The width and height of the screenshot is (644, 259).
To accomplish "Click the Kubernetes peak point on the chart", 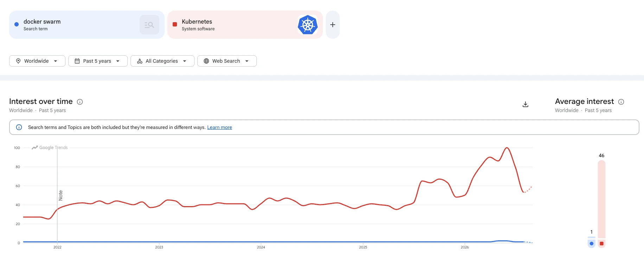I will coord(507,148).
